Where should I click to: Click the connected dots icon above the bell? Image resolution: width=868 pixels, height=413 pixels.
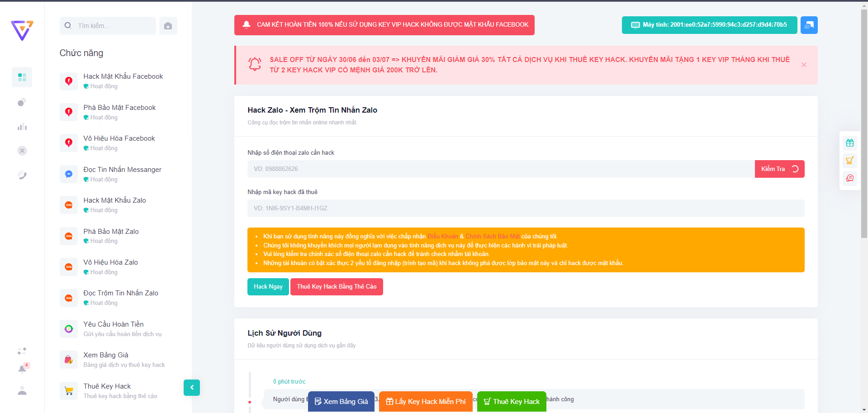[x=22, y=351]
